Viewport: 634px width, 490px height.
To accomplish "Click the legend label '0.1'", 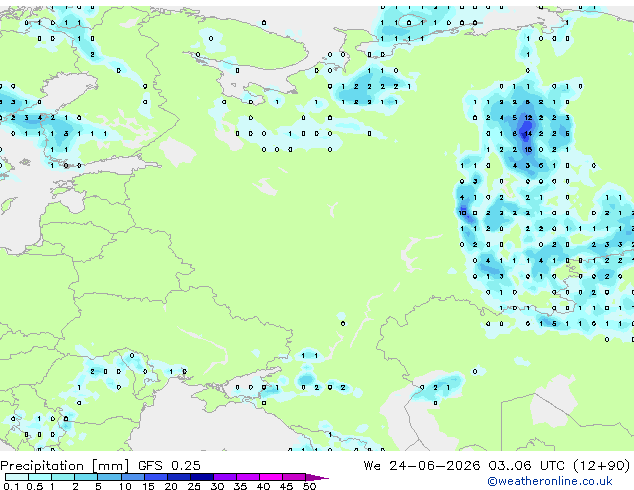I will pyautogui.click(x=11, y=486).
